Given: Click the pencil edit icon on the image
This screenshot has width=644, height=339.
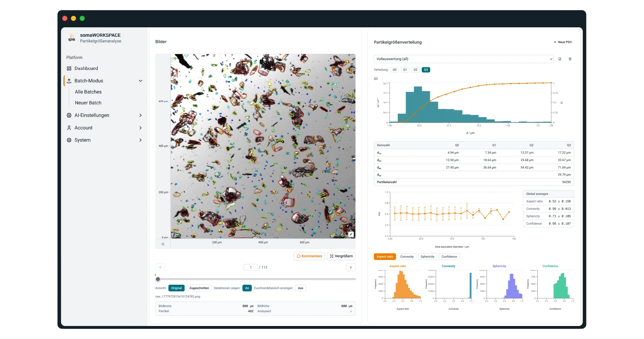Looking at the screenshot, I should coord(351,234).
